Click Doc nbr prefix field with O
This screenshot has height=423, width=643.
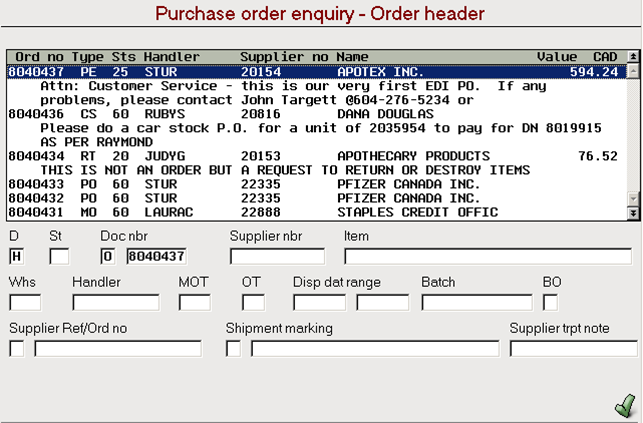pos(107,257)
